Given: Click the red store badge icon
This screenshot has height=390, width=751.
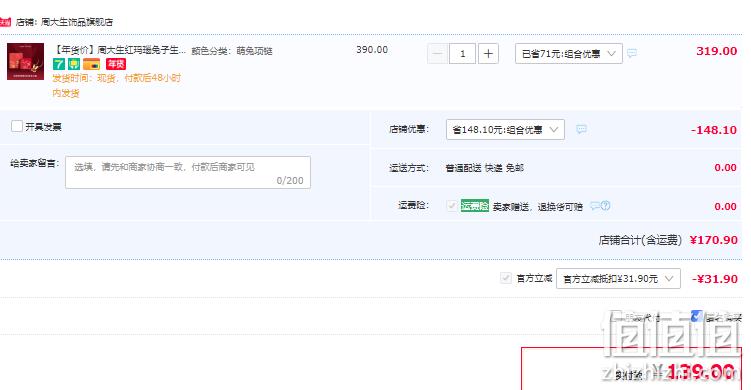Looking at the screenshot, I should click(x=5, y=22).
